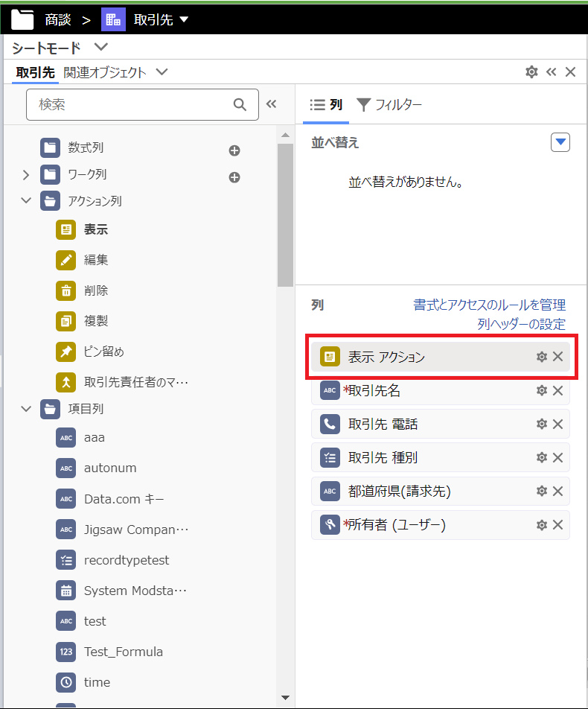
Task: Click the field list scrollbar thumb
Action: 285,214
